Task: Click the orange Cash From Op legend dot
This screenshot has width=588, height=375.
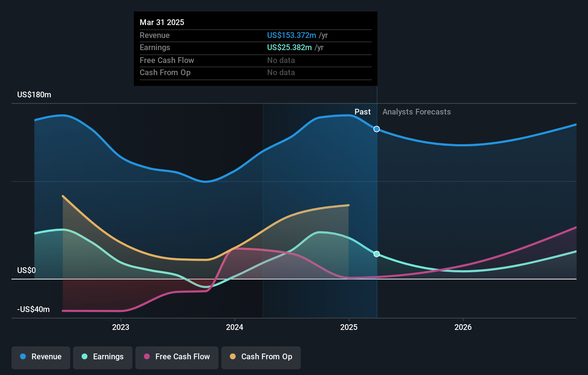Action: pyautogui.click(x=233, y=356)
